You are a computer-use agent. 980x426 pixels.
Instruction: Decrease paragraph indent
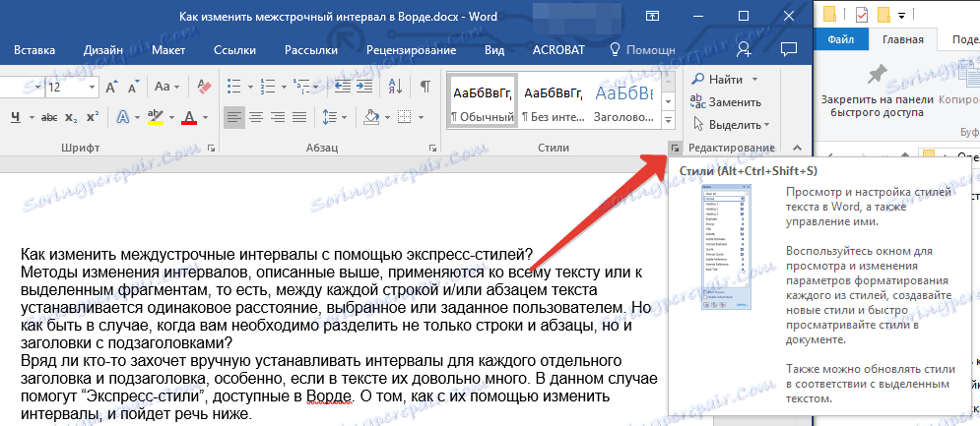[x=342, y=87]
